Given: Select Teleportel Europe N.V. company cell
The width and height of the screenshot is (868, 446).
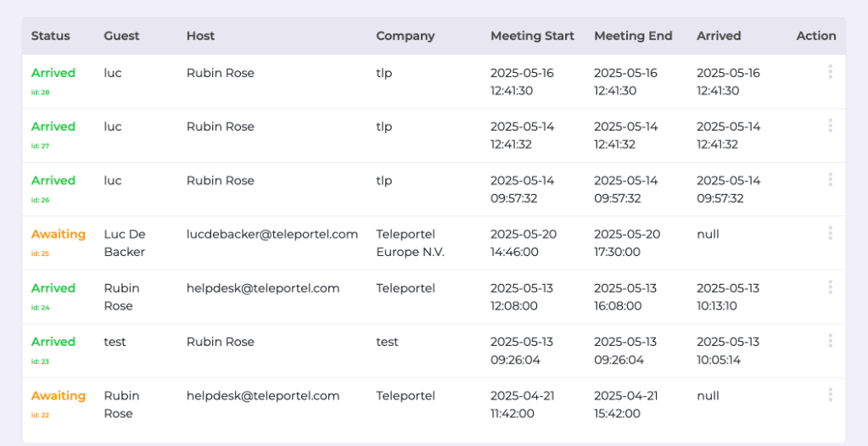Looking at the screenshot, I should click(x=410, y=243).
